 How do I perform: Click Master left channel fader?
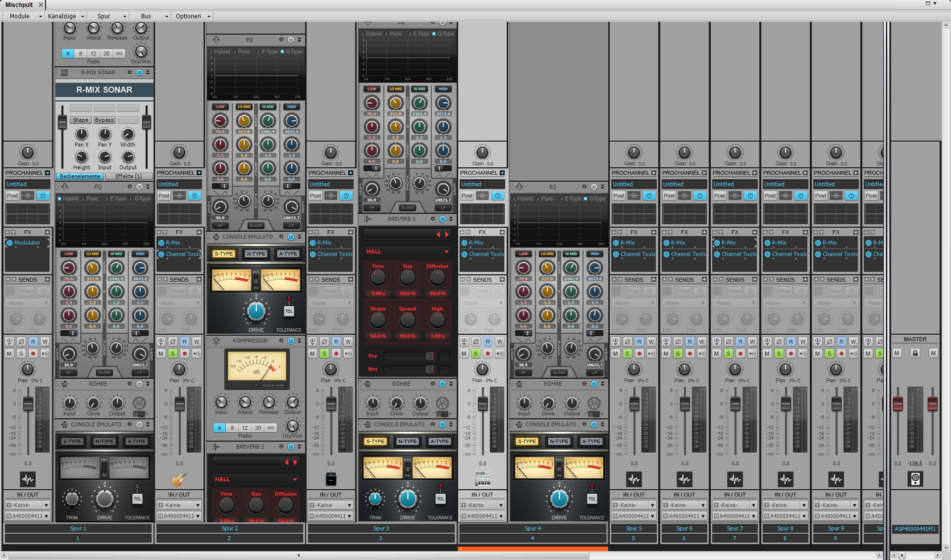[898, 404]
